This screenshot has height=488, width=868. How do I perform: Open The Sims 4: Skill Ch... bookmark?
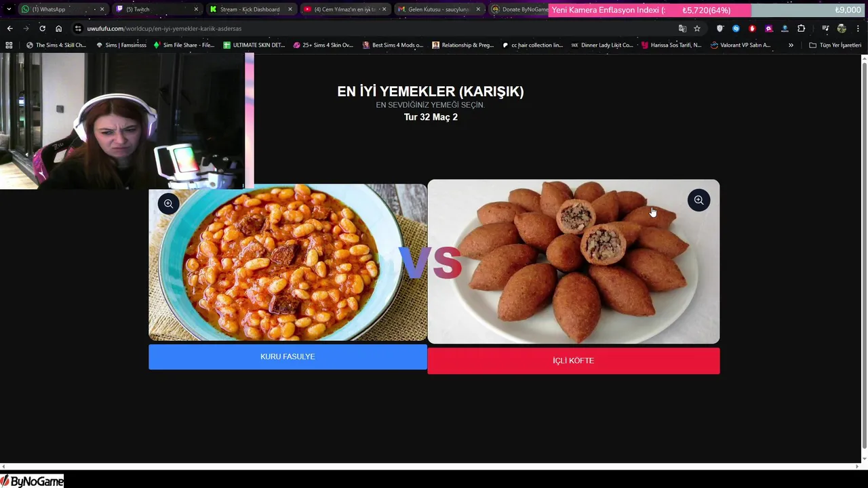56,45
